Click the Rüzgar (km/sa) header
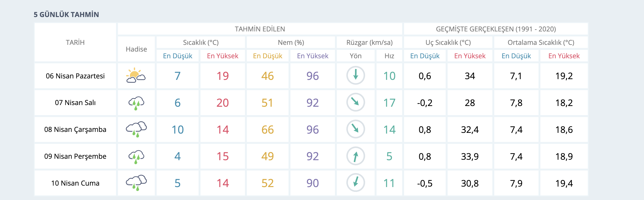 point(369,42)
